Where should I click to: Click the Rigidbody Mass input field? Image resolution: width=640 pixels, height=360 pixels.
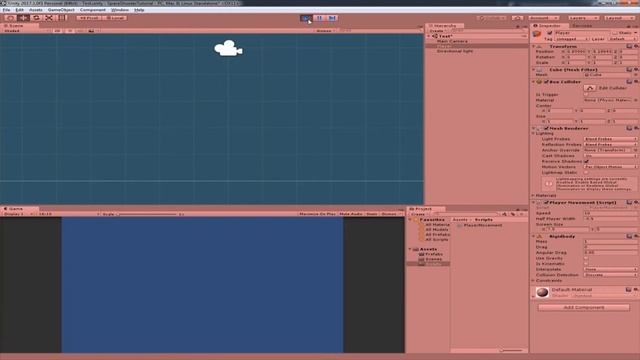pyautogui.click(x=610, y=242)
